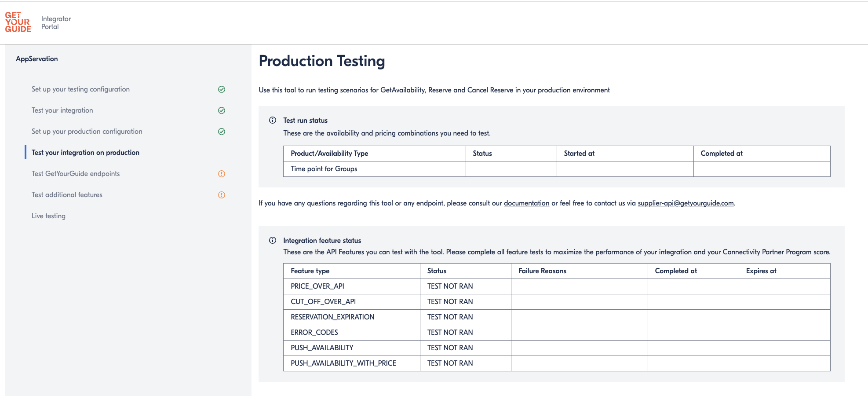
Task: Open Set up your testing configuration step
Action: pyautogui.click(x=80, y=89)
